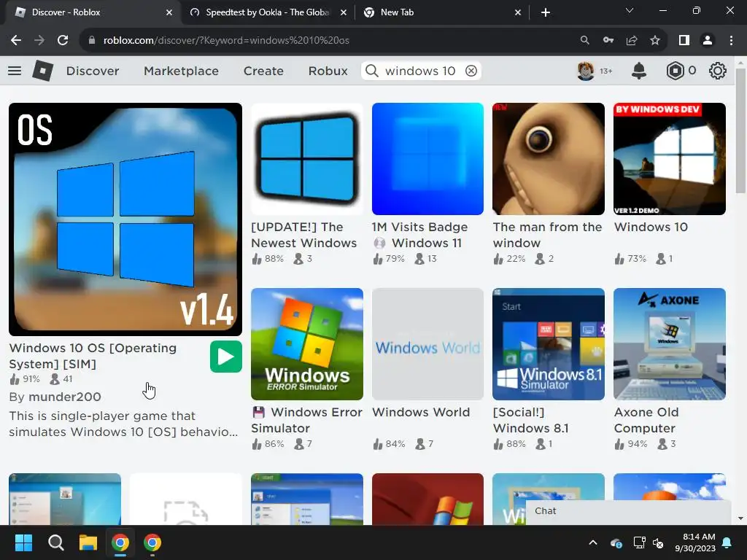The image size is (747, 560).
Task: Open the Discover menu item
Action: click(93, 71)
